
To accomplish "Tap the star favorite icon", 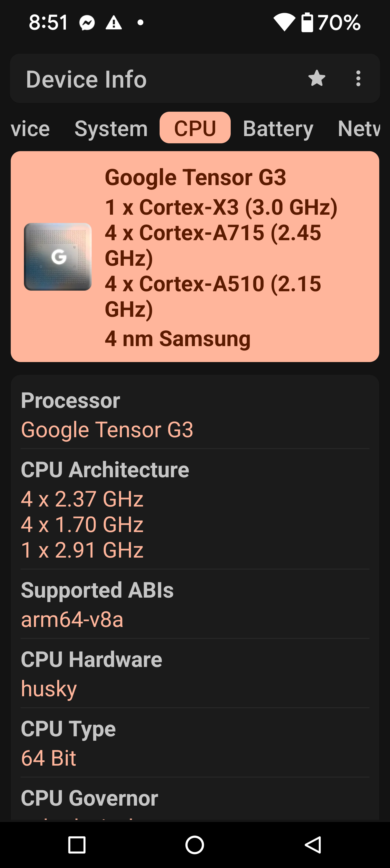I will (317, 78).
